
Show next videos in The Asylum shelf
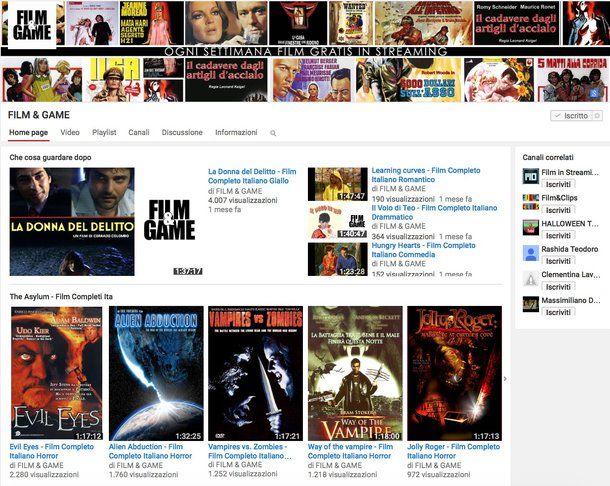[x=505, y=379]
